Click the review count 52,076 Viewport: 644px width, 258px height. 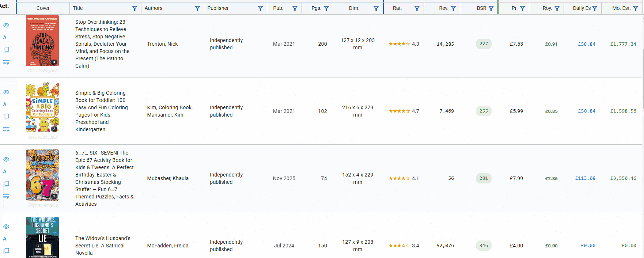(445, 246)
